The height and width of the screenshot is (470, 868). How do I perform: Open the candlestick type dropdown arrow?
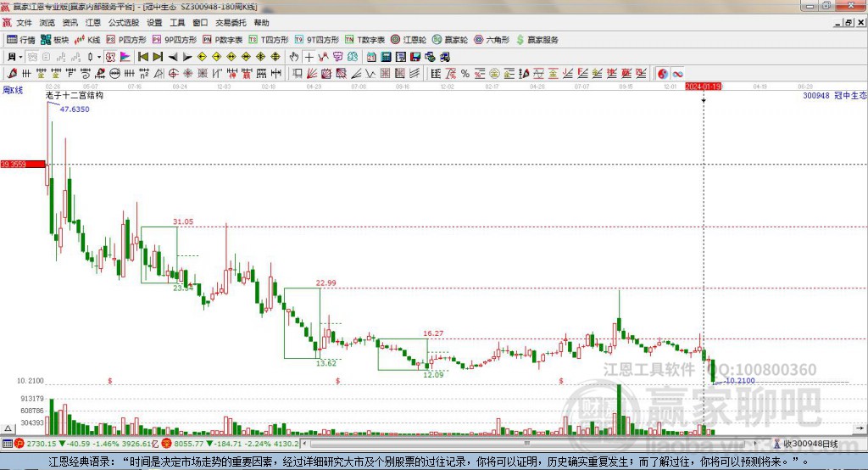99,57
